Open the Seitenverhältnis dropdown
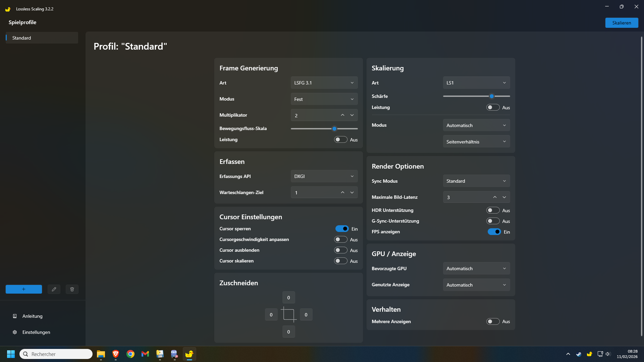Image resolution: width=644 pixels, height=362 pixels. 476,142
